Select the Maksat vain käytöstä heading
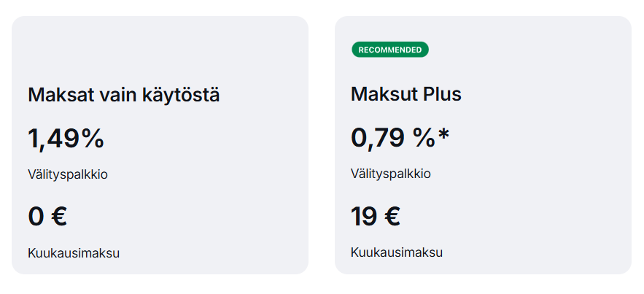The width and height of the screenshot is (644, 294). pyautogui.click(x=123, y=95)
